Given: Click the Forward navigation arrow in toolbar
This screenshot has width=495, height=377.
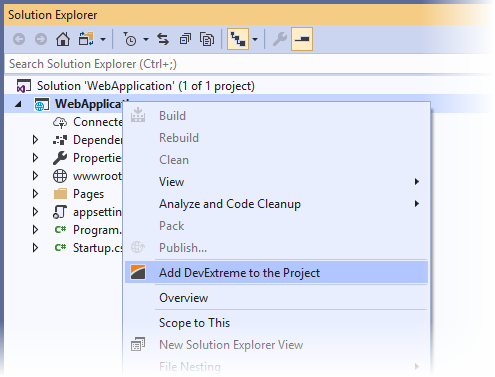Looking at the screenshot, I should pos(41,39).
